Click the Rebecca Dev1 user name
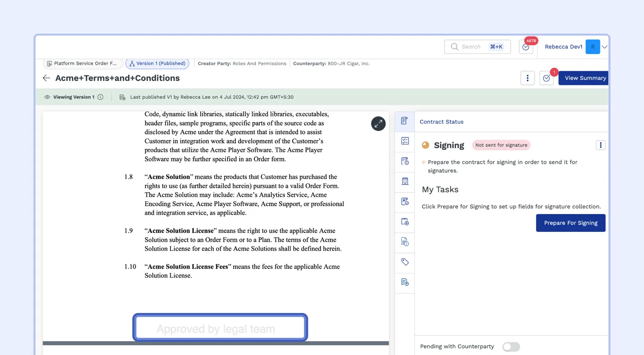The height and width of the screenshot is (355, 644). (563, 47)
